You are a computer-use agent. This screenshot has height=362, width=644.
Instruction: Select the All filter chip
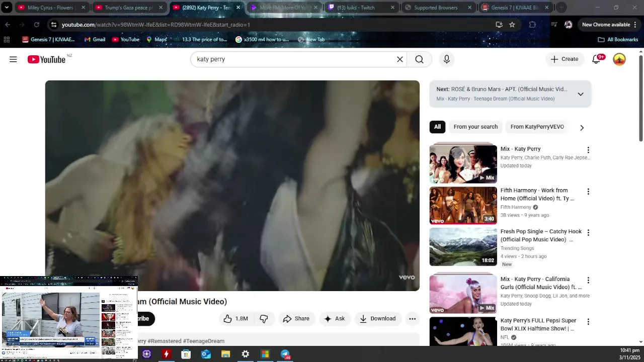tap(437, 127)
